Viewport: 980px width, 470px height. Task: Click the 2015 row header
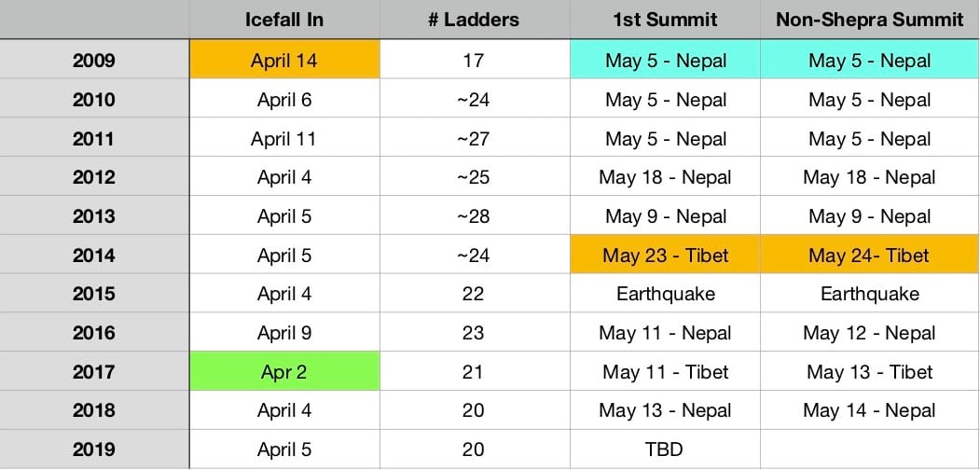coord(93,294)
